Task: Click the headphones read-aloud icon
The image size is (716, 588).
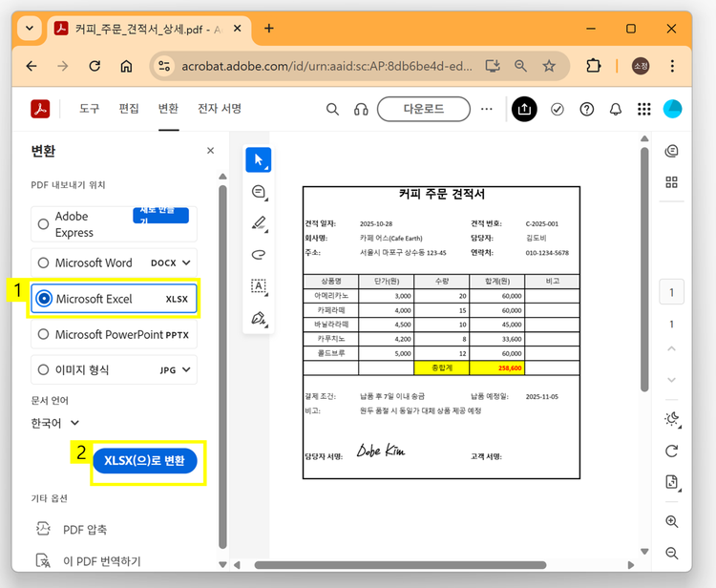Action: [361, 109]
